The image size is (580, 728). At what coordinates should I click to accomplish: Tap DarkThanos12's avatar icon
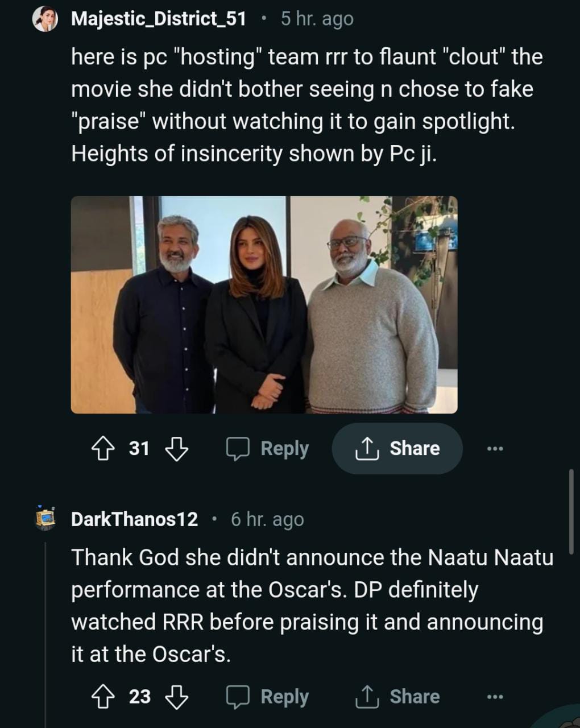pyautogui.click(x=45, y=518)
